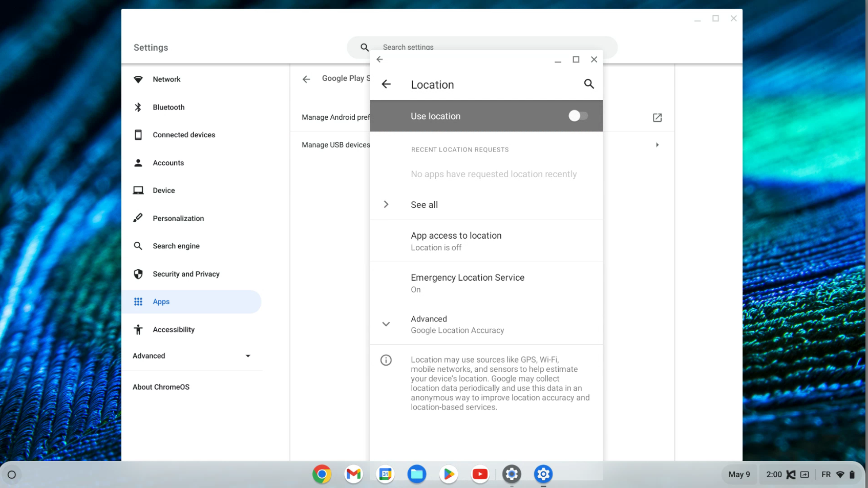Open Google Calendar from the shelf
868x488 pixels.
click(385, 474)
